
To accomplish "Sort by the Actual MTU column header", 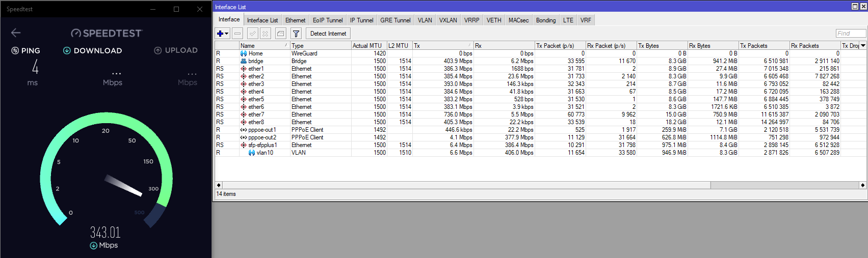I will 369,46.
